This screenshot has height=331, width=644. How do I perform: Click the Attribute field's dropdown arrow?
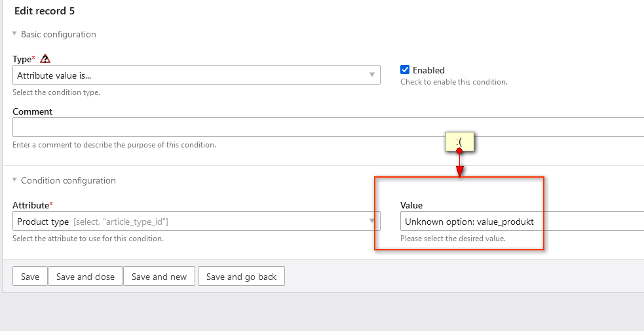371,222
